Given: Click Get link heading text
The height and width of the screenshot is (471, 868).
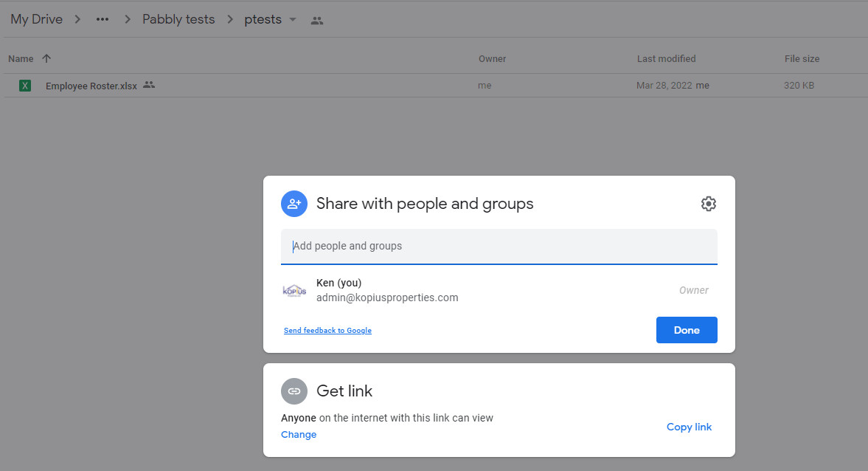Looking at the screenshot, I should [x=344, y=391].
